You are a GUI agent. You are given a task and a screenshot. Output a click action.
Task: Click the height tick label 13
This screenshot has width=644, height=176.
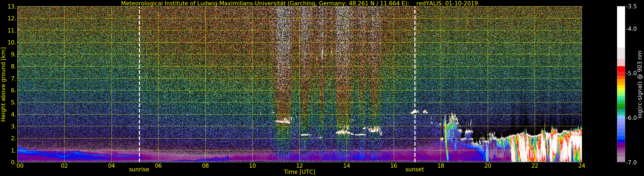pyautogui.click(x=12, y=6)
